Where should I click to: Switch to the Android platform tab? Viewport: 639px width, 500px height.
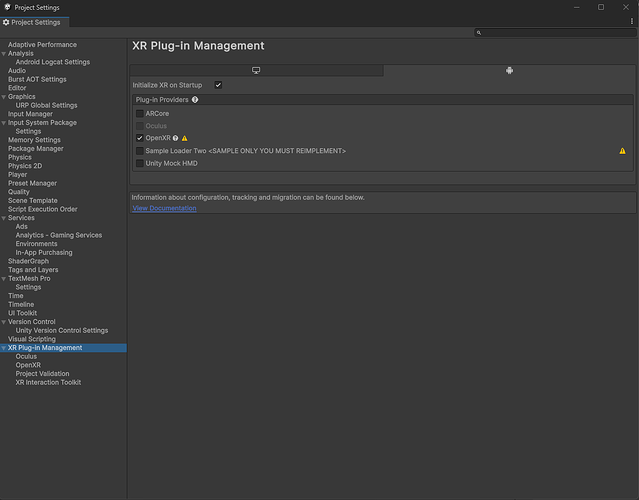pyautogui.click(x=509, y=71)
